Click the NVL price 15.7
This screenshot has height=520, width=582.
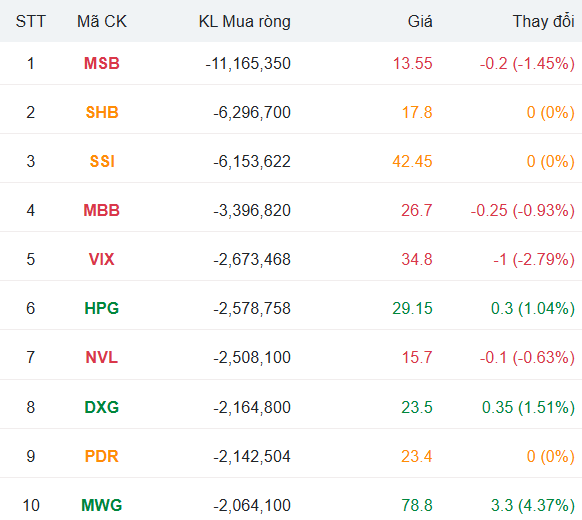pos(417,357)
